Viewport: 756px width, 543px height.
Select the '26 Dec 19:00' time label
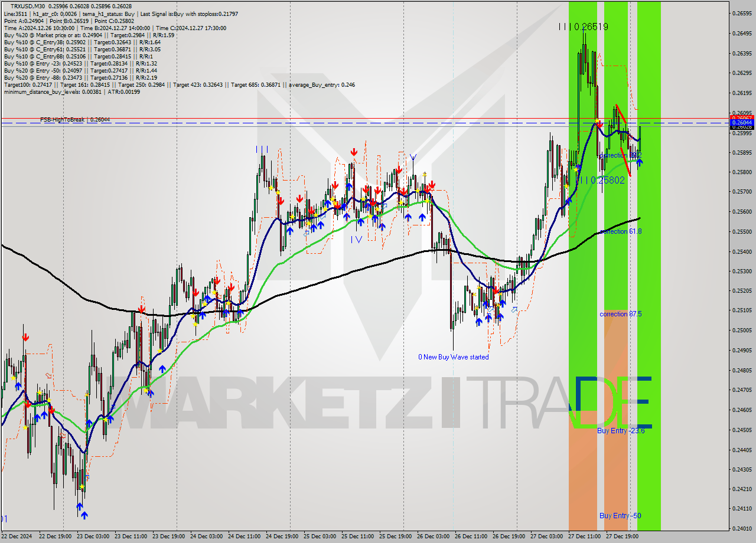tap(509, 537)
